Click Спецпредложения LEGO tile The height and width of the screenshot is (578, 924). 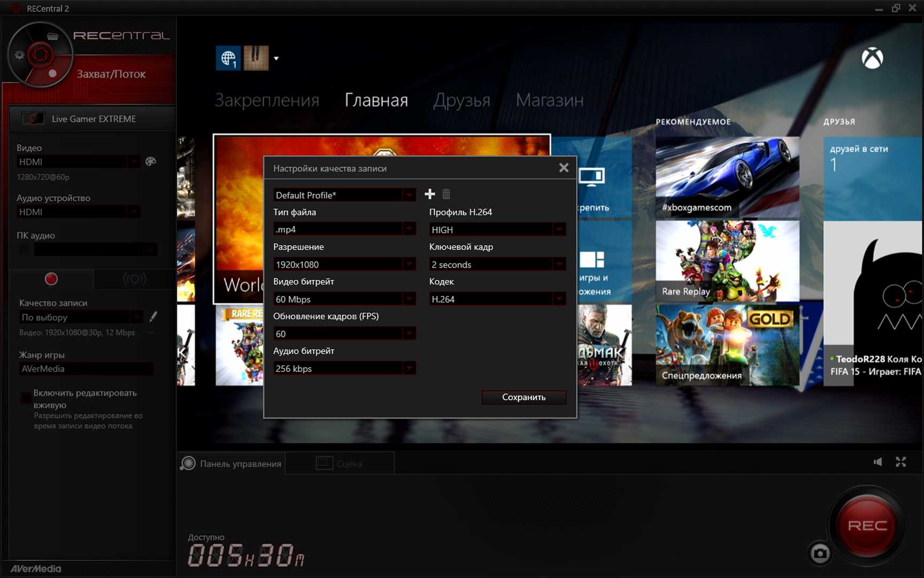727,345
